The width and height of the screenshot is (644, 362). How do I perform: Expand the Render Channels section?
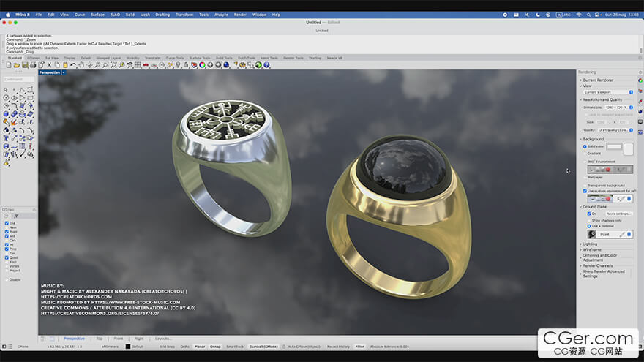point(580,266)
